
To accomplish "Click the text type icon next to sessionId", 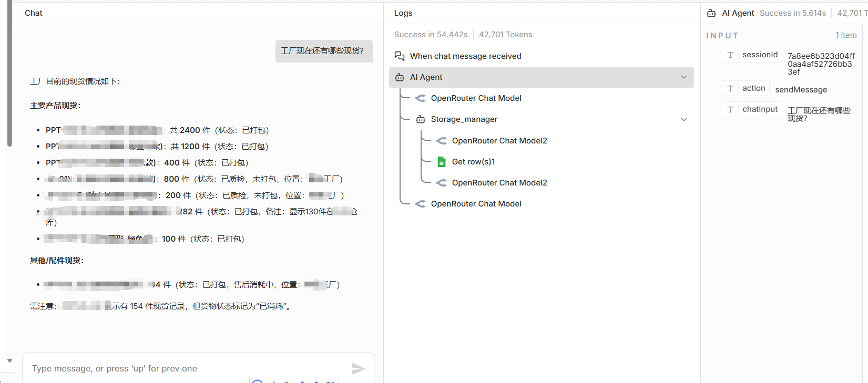I will tap(730, 55).
